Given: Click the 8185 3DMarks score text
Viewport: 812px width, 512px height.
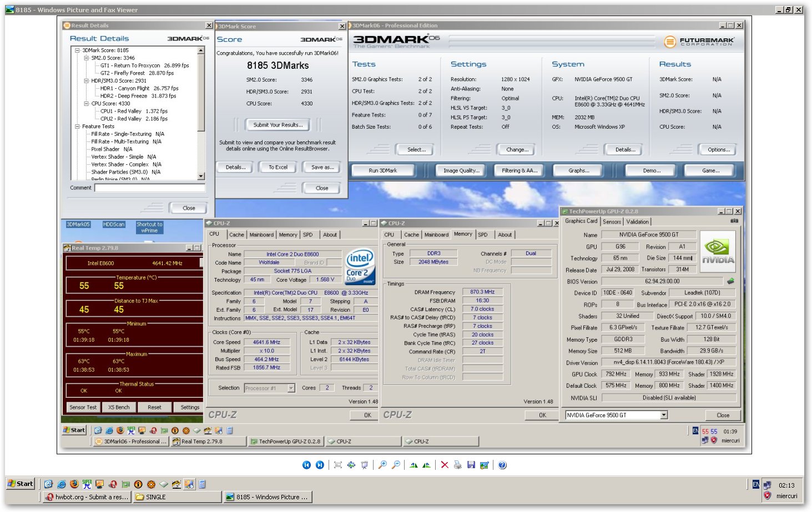Looking at the screenshot, I should [x=278, y=65].
